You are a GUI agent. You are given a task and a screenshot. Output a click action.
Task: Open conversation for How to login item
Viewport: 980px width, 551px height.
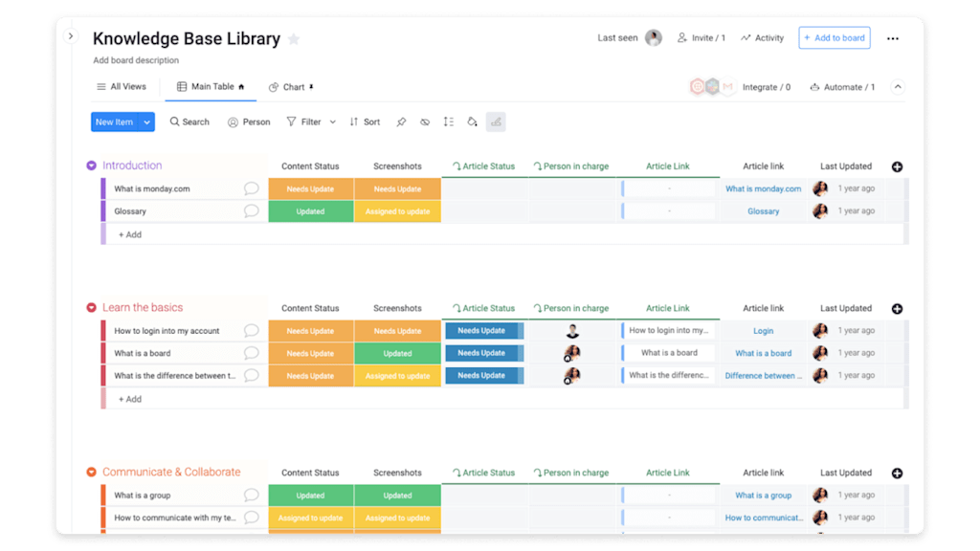pyautogui.click(x=252, y=330)
